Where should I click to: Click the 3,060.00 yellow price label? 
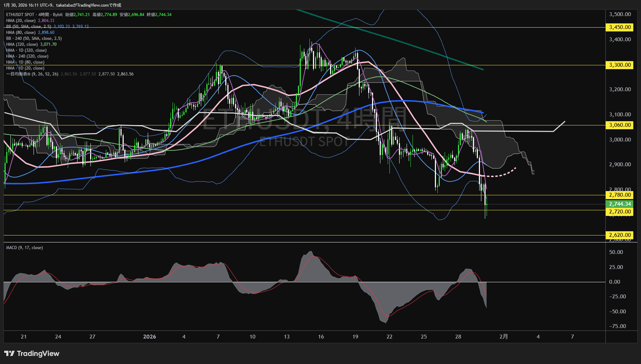(620, 125)
